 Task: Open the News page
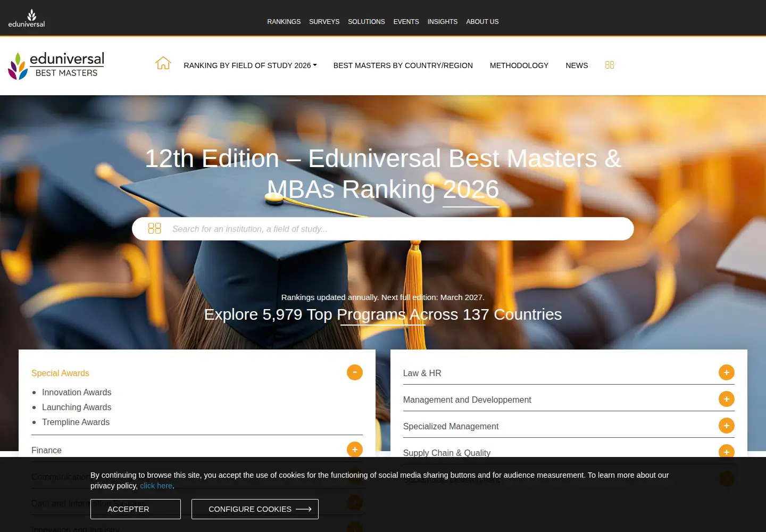click(x=577, y=65)
